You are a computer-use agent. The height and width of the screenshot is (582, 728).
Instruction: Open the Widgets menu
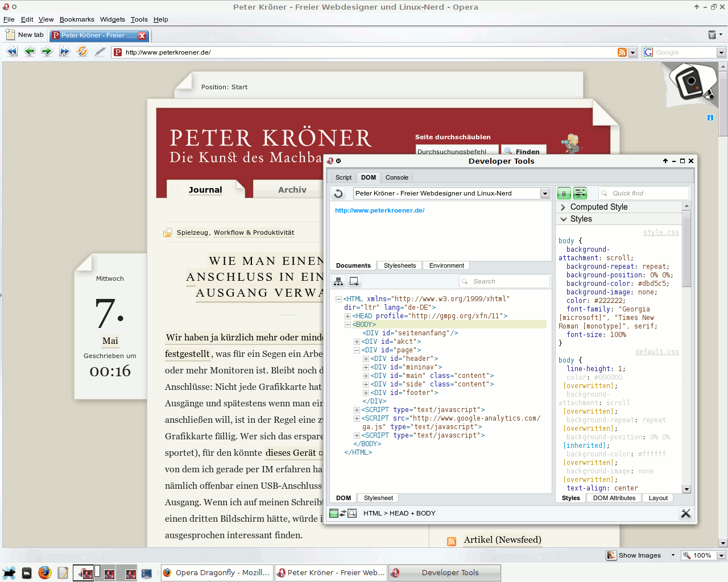(113, 19)
